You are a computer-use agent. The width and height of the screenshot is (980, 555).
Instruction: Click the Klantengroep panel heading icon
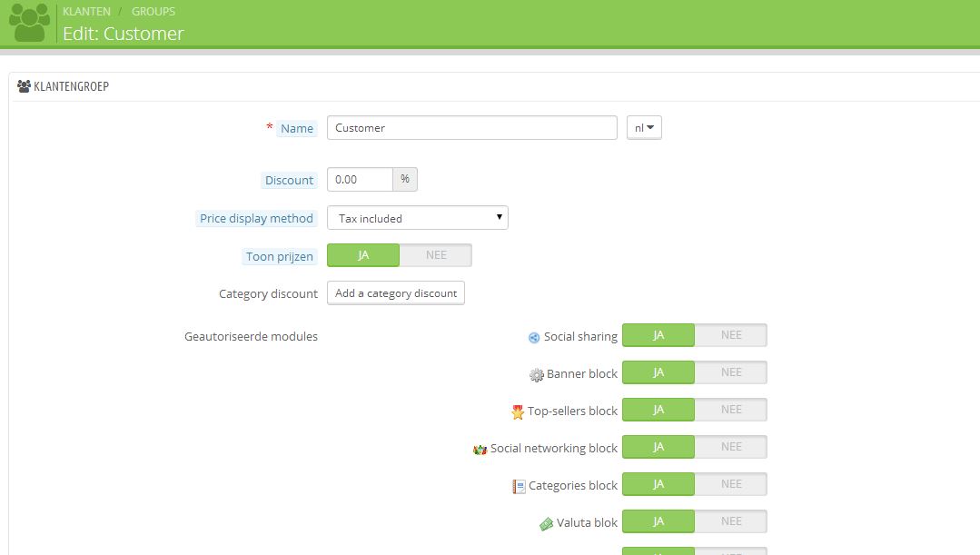click(x=24, y=86)
